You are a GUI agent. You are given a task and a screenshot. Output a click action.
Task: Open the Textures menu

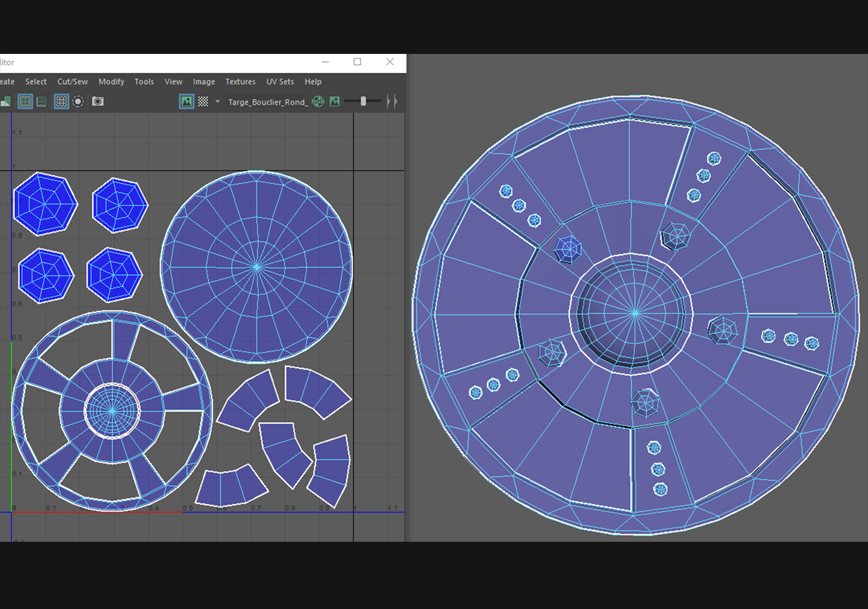coord(240,82)
